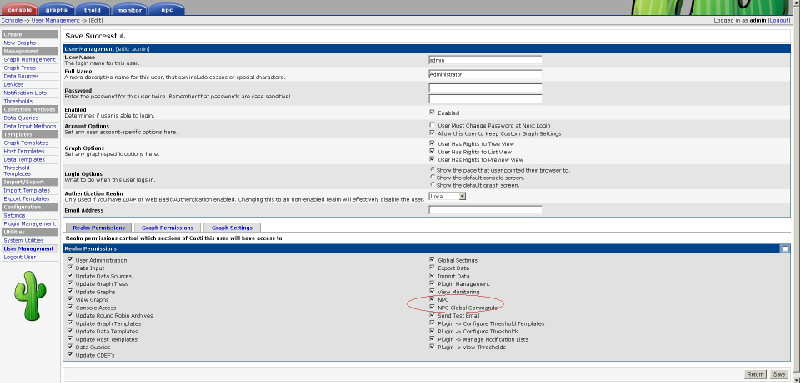Select Show the page that user pointed browser to
The image size is (800, 383).
(x=433, y=169)
